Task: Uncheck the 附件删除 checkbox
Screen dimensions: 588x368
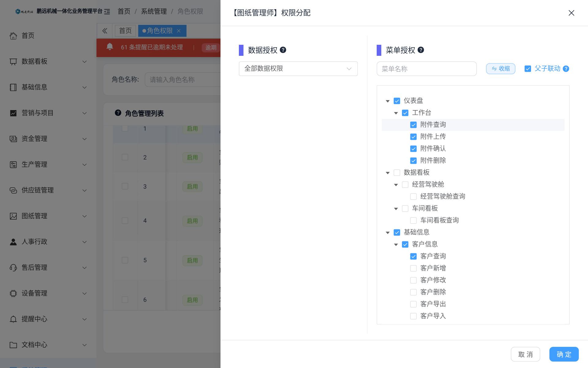Action: click(413, 161)
